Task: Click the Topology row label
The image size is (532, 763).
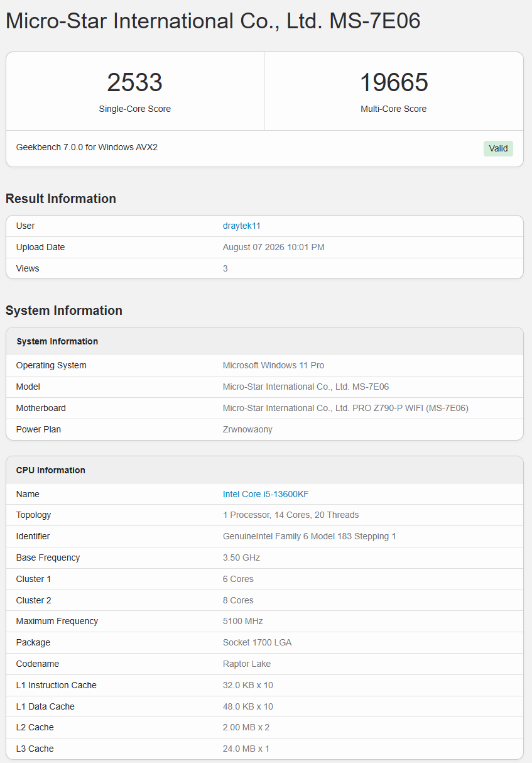Action: [x=33, y=515]
